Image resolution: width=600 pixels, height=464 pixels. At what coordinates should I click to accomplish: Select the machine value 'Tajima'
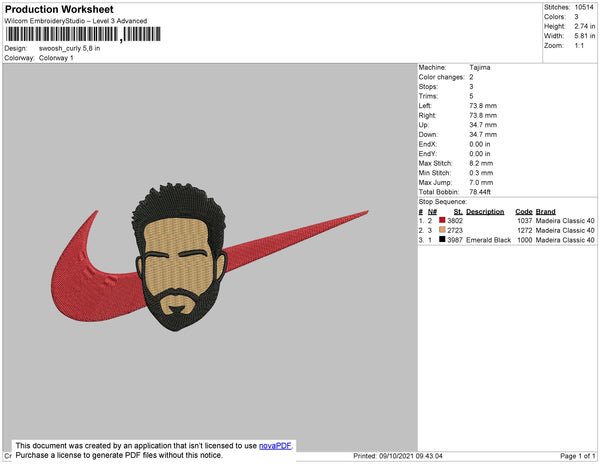[x=480, y=67]
